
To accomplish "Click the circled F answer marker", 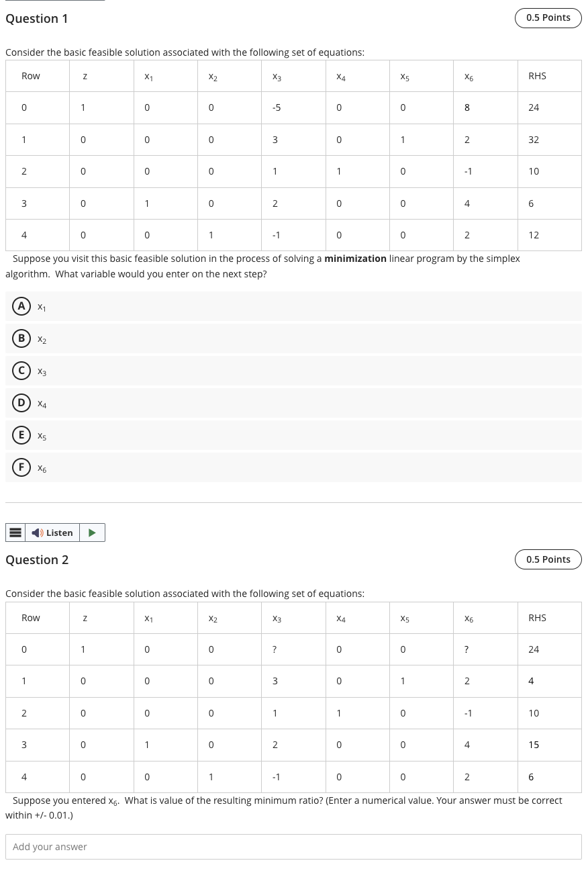I will (21, 467).
